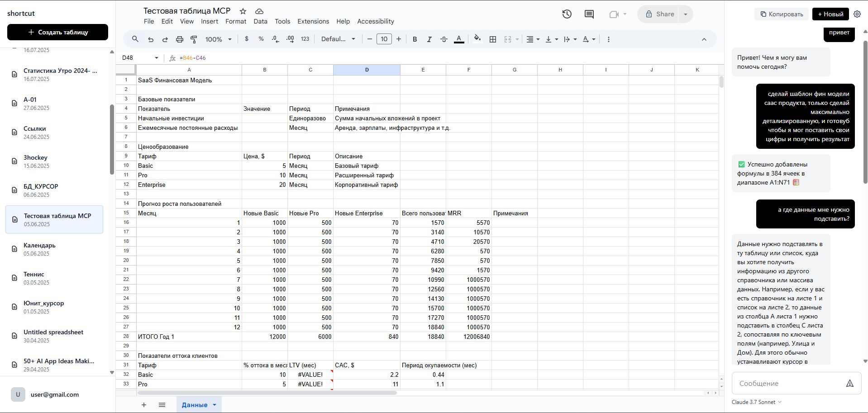Open the font family dropdown

click(x=338, y=39)
